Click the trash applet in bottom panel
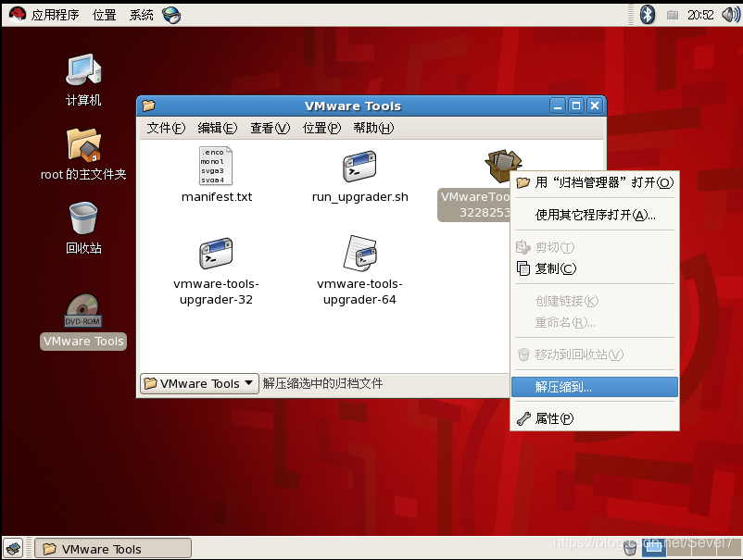This screenshot has width=743, height=560. point(629,549)
